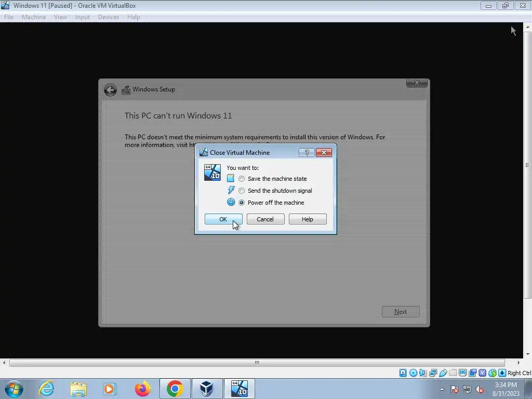Click the hard disk activity status icon
The image size is (532, 399).
point(403,373)
